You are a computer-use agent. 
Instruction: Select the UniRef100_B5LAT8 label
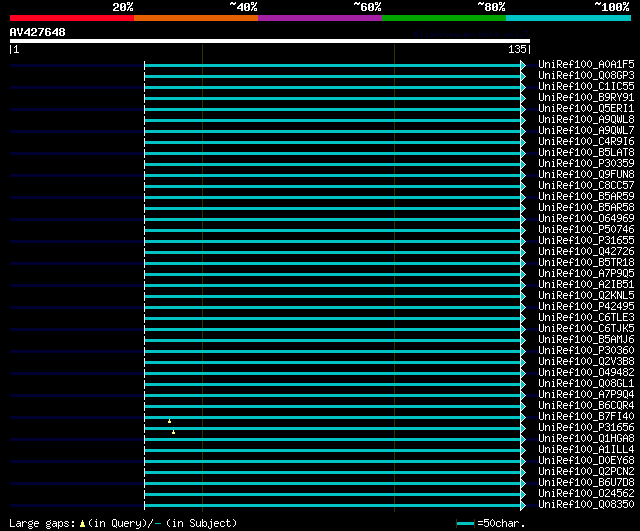click(x=586, y=153)
